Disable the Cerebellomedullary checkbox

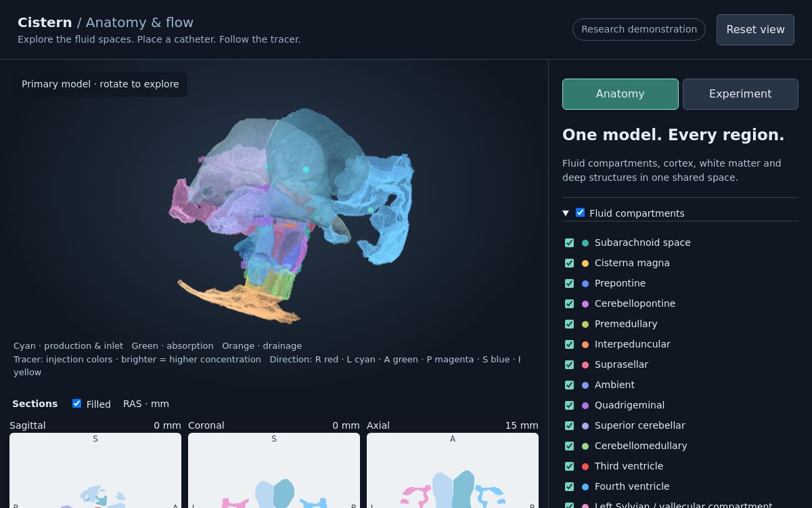coord(569,446)
